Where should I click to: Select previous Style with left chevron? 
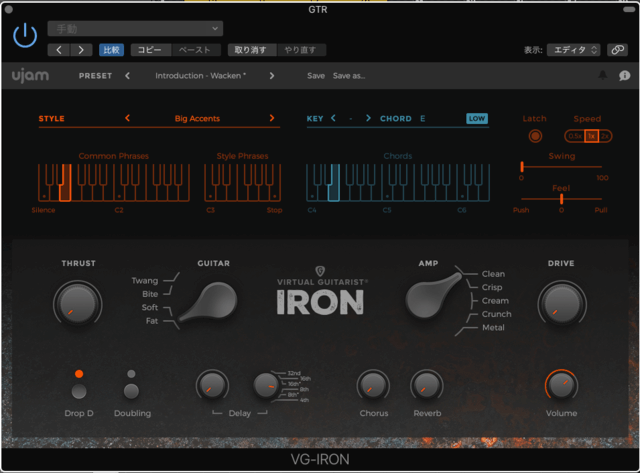pyautogui.click(x=127, y=118)
